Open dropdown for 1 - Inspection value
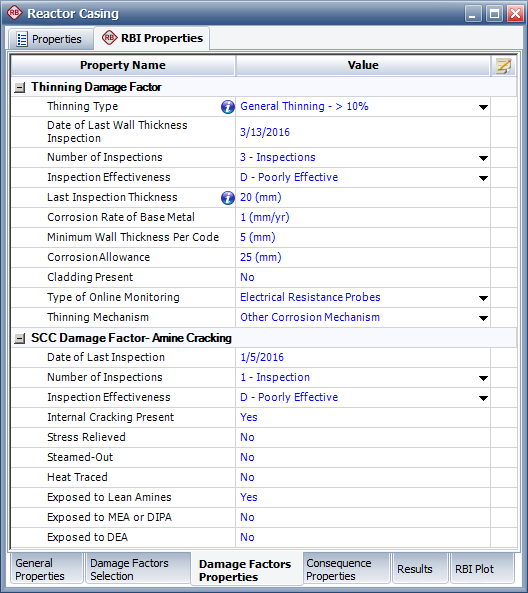This screenshot has height=593, width=528. 483,378
